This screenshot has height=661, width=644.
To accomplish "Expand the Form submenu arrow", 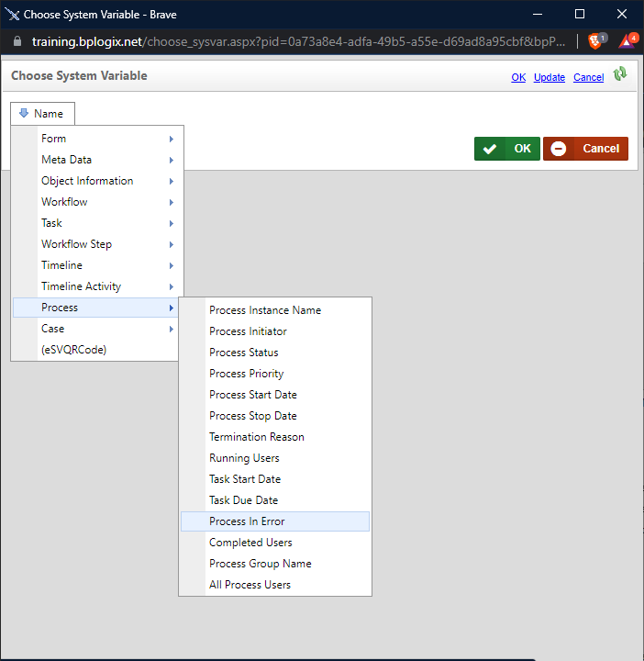I will point(172,139).
